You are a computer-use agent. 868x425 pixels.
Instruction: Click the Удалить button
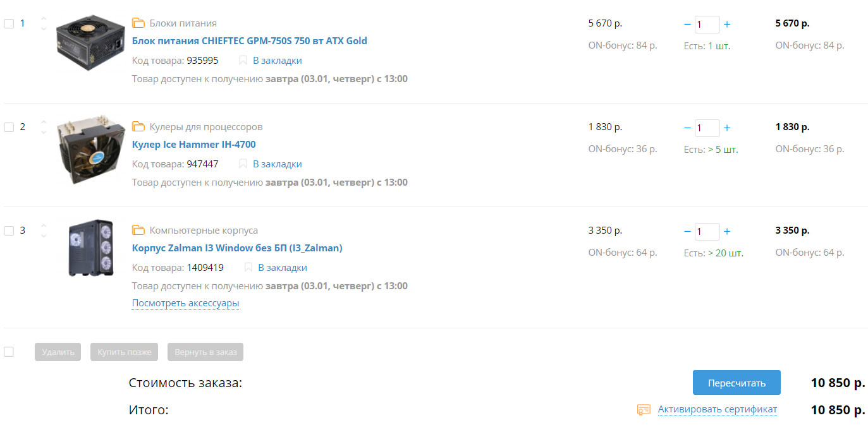point(58,352)
